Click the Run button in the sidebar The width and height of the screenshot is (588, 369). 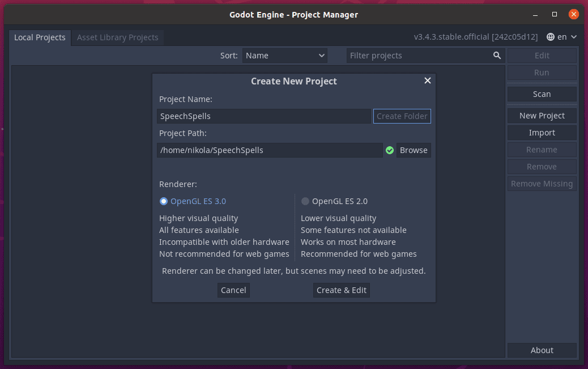tap(542, 73)
